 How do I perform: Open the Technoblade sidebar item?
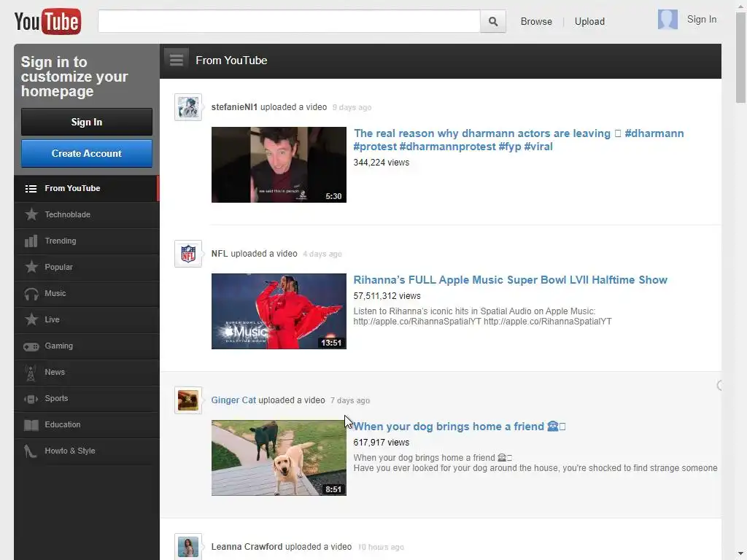(x=87, y=215)
